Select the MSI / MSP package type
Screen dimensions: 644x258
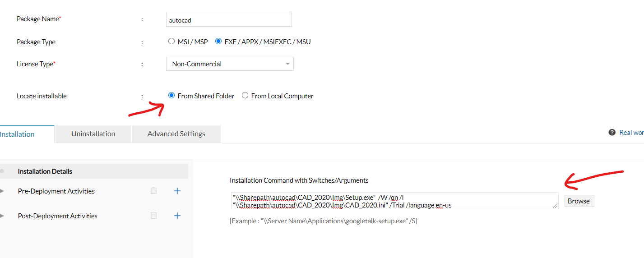tap(171, 41)
